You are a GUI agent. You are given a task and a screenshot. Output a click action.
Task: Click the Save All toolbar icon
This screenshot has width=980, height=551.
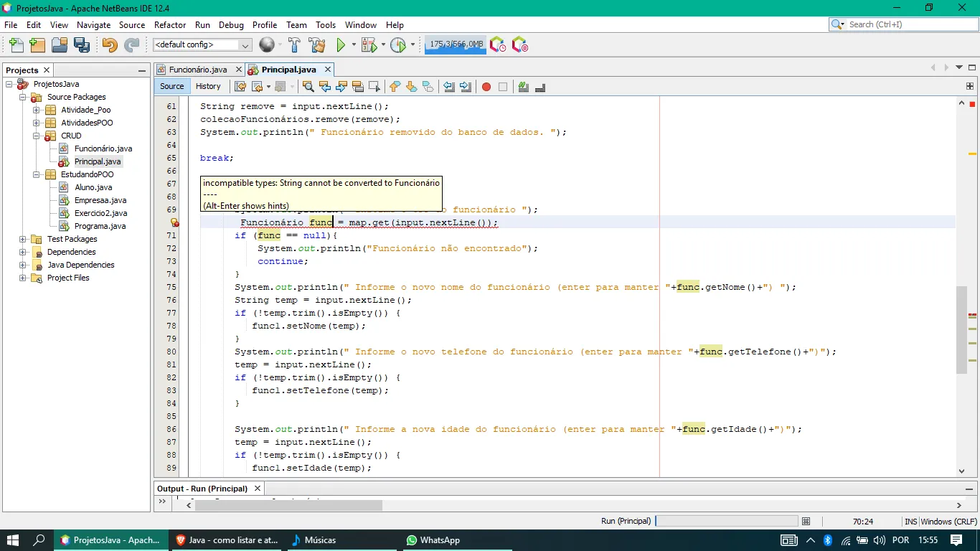click(82, 44)
